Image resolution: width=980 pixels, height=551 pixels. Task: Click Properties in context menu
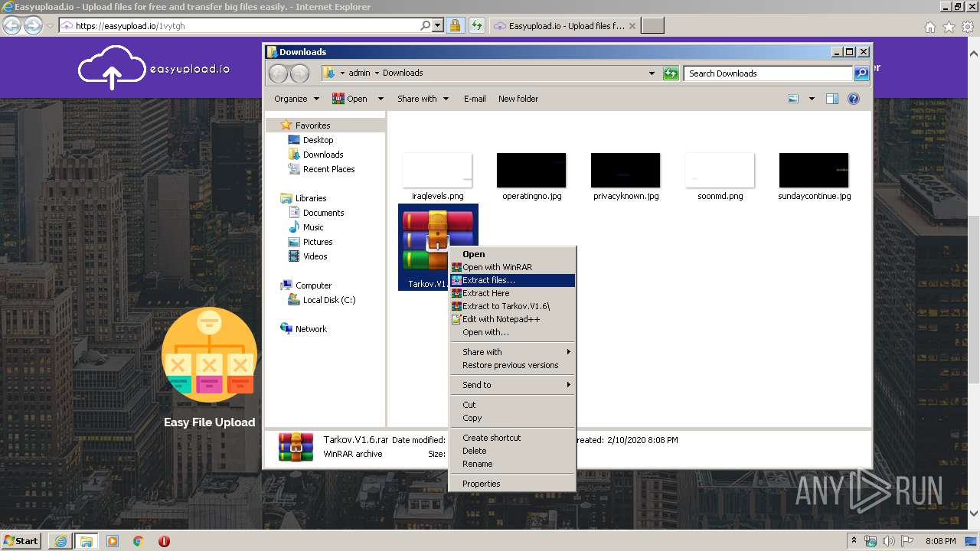point(511,484)
